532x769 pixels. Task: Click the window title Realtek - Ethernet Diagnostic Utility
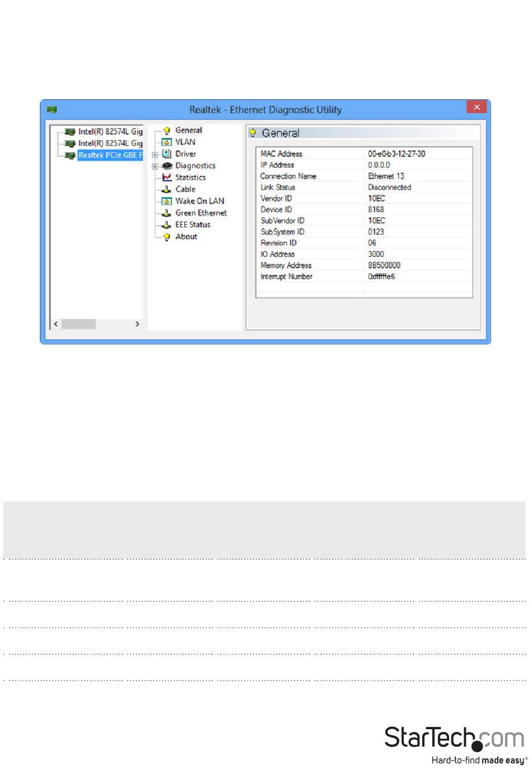point(265,110)
